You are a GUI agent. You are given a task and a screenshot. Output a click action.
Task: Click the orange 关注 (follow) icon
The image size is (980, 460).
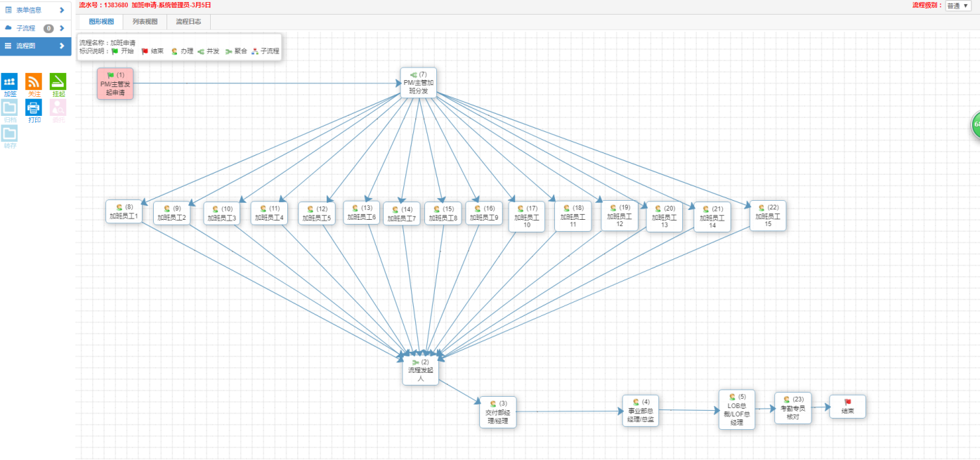tap(34, 81)
